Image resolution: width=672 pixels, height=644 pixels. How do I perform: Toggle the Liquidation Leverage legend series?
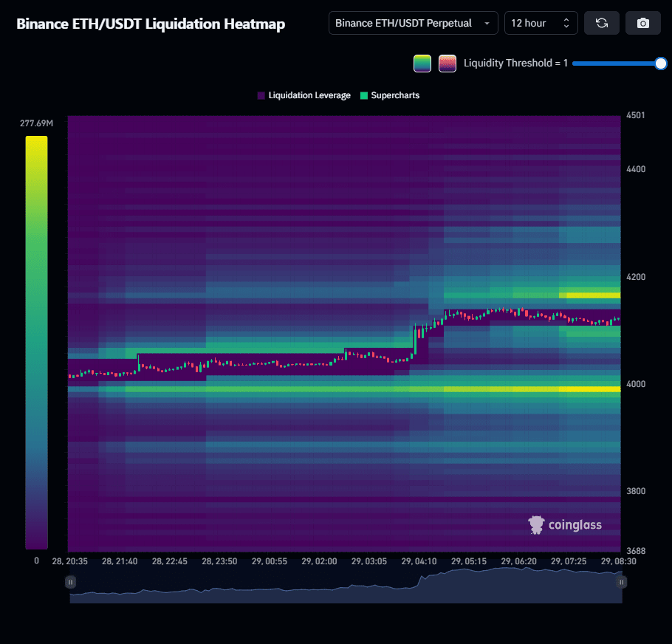pos(309,95)
